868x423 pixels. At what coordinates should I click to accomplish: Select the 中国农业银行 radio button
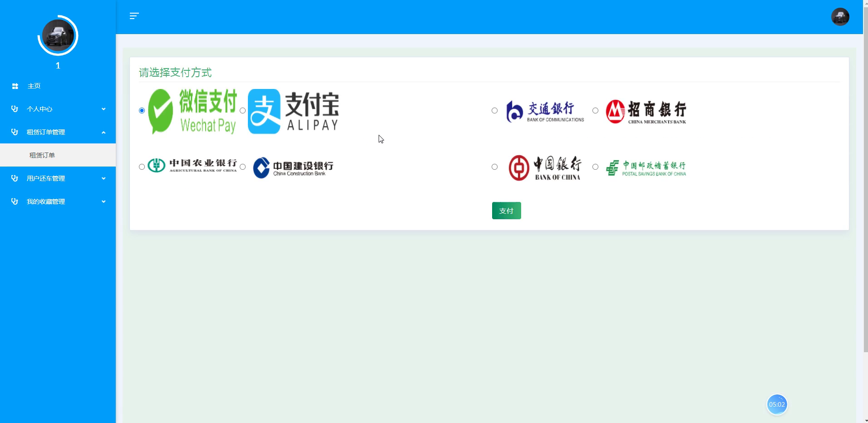pos(142,167)
